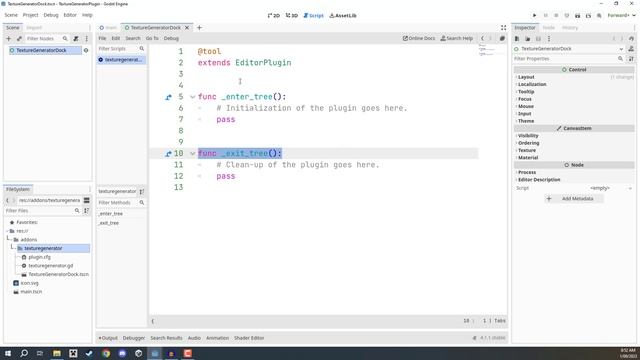640x360 pixels.
Task: Select icon.svg file
Action: tap(29, 283)
